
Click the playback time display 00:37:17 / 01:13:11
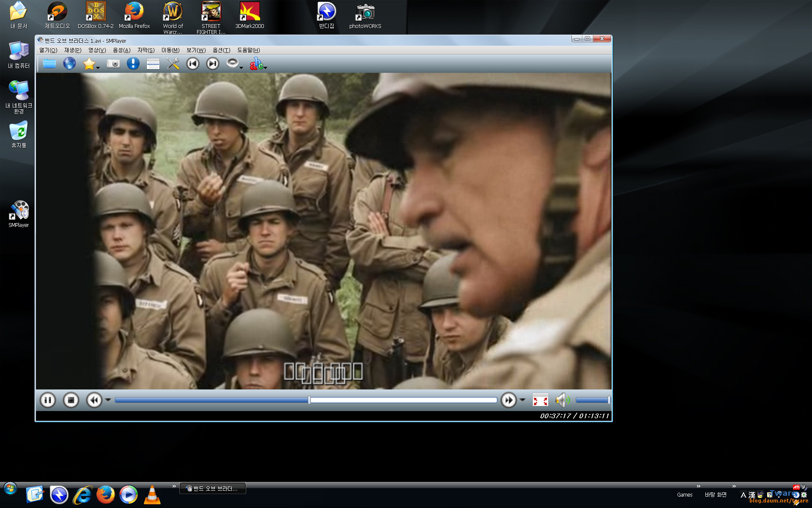point(574,416)
